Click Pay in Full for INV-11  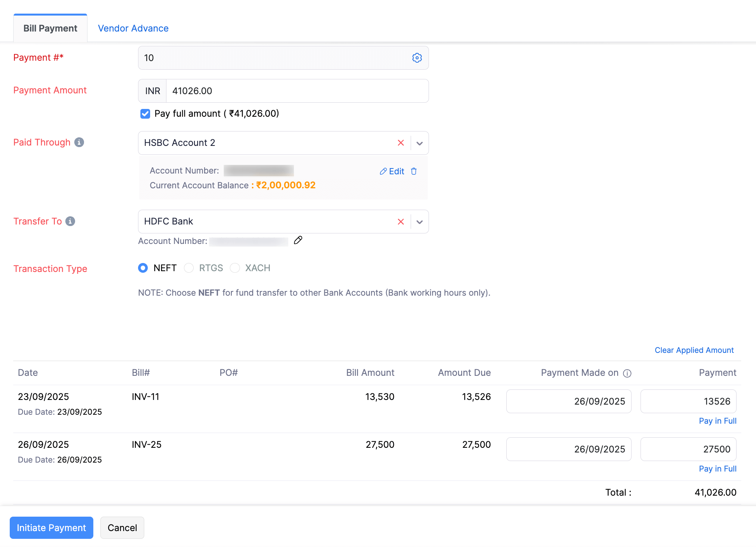point(717,421)
